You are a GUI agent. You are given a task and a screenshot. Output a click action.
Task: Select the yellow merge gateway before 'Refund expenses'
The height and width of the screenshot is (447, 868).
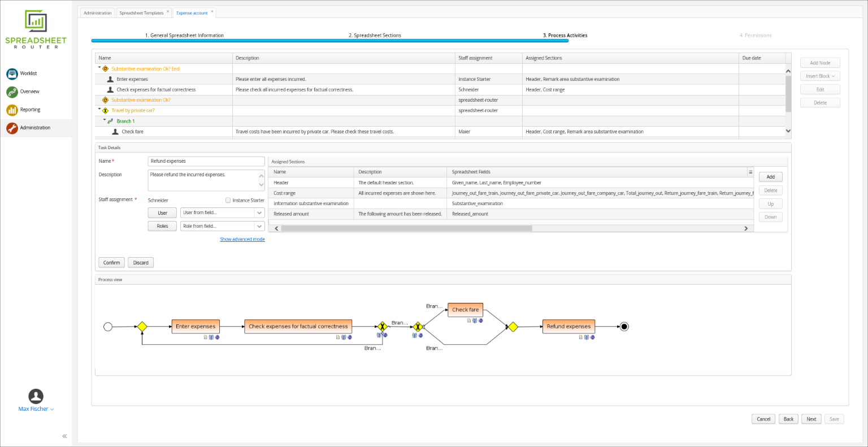[x=513, y=327]
